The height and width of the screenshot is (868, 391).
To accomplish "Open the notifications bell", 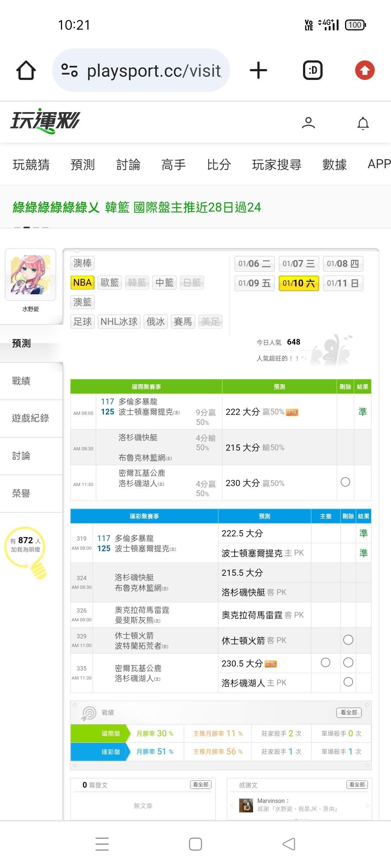I will coord(363,123).
